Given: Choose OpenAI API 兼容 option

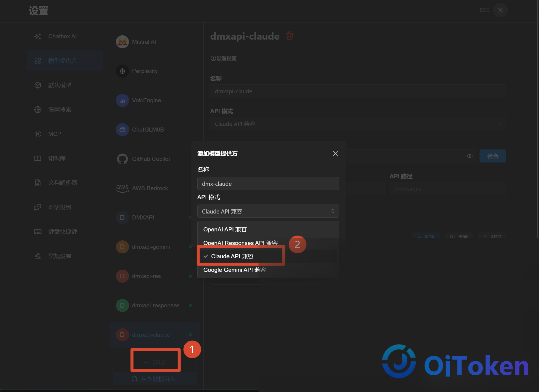Looking at the screenshot, I should pyautogui.click(x=268, y=230).
